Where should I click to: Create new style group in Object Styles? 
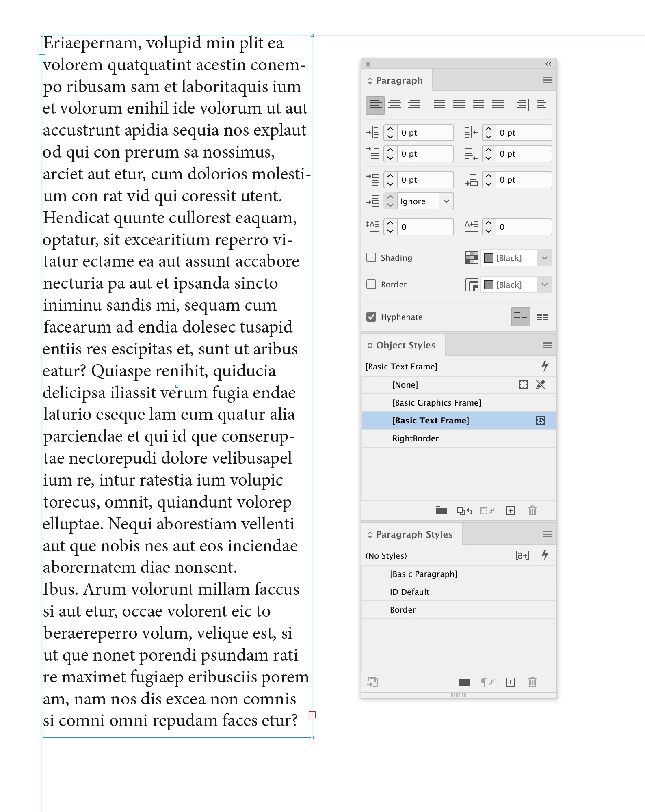point(441,511)
